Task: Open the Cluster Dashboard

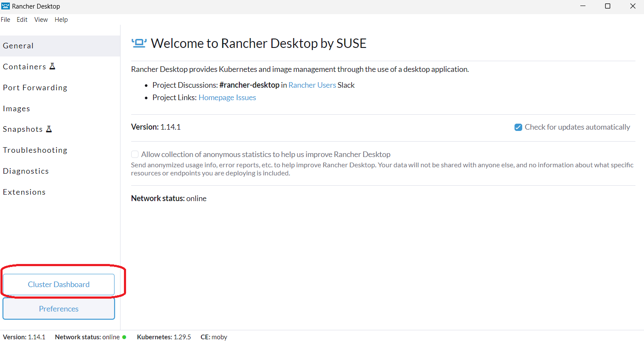Action: [x=59, y=285]
